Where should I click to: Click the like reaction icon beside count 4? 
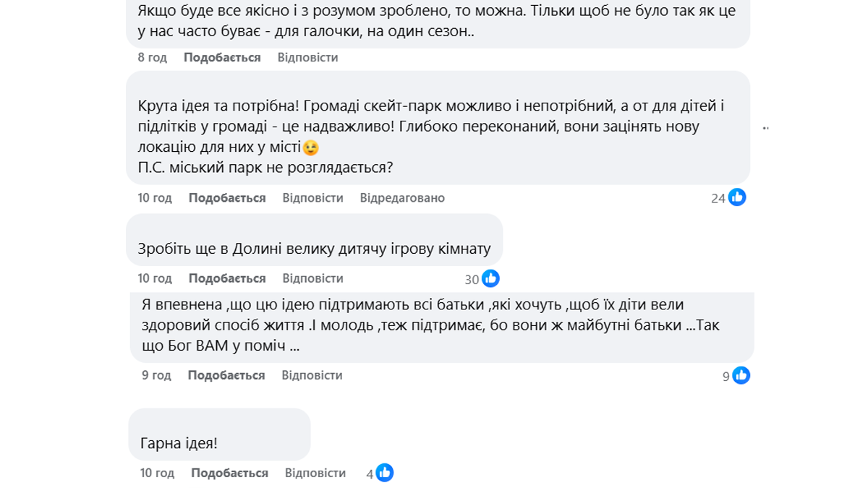coord(384,473)
